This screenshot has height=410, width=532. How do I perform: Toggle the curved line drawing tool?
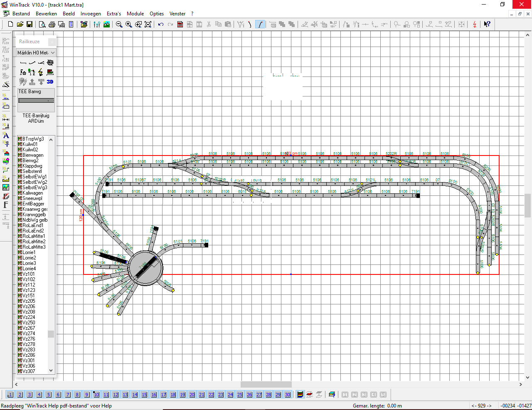point(260,25)
